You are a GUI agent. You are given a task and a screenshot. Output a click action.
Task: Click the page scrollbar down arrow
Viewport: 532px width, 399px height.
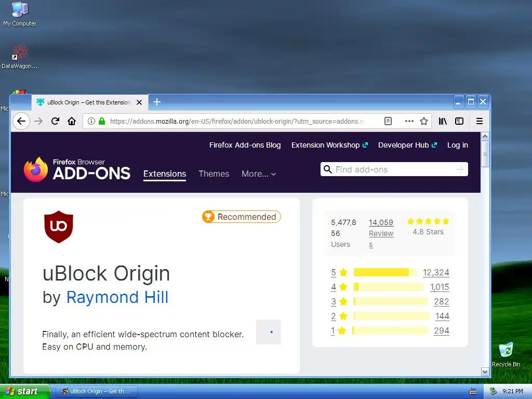485,372
